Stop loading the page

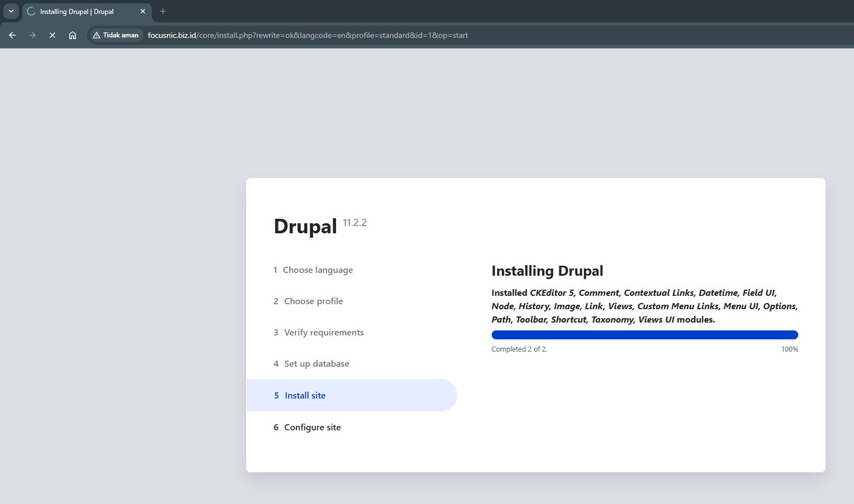[52, 35]
